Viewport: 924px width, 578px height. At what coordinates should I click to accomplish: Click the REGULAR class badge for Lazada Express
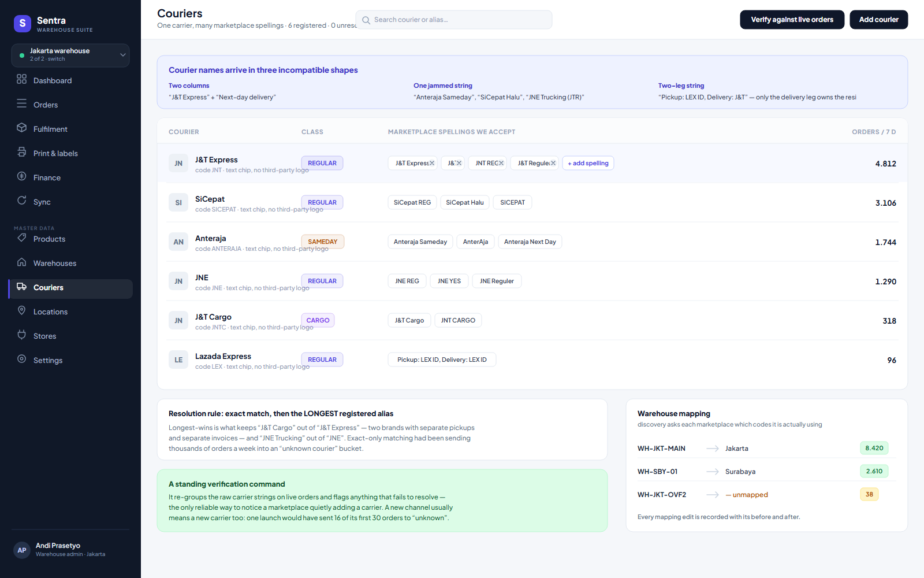click(x=322, y=360)
